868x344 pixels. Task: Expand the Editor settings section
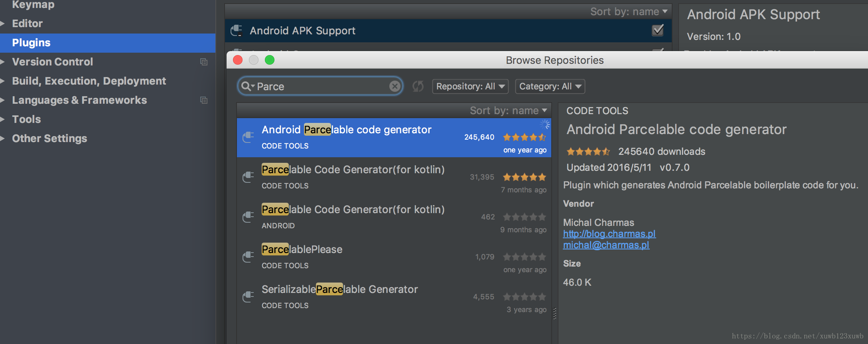[2, 24]
